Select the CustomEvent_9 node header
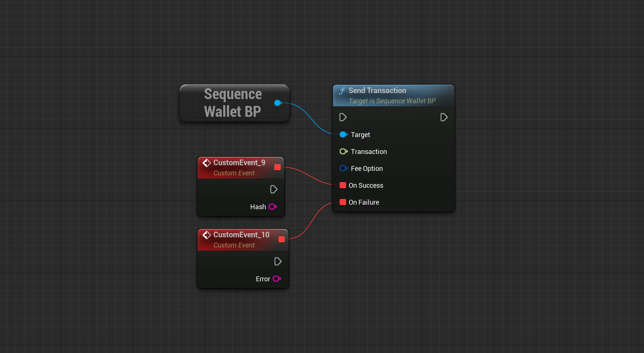 (241, 167)
